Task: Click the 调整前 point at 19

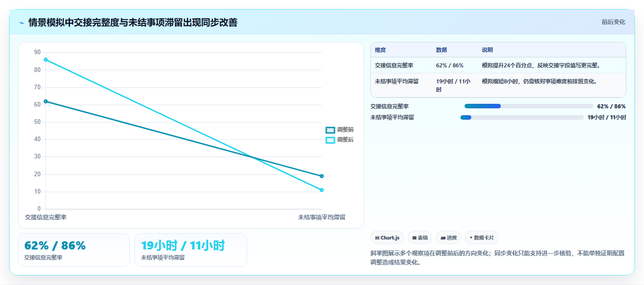Action: click(322, 176)
